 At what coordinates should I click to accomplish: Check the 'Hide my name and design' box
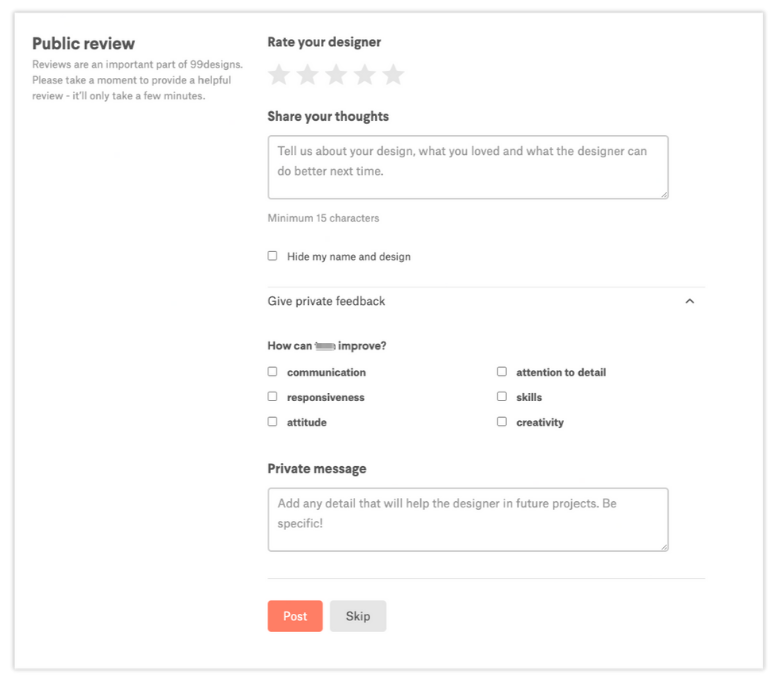click(x=273, y=256)
